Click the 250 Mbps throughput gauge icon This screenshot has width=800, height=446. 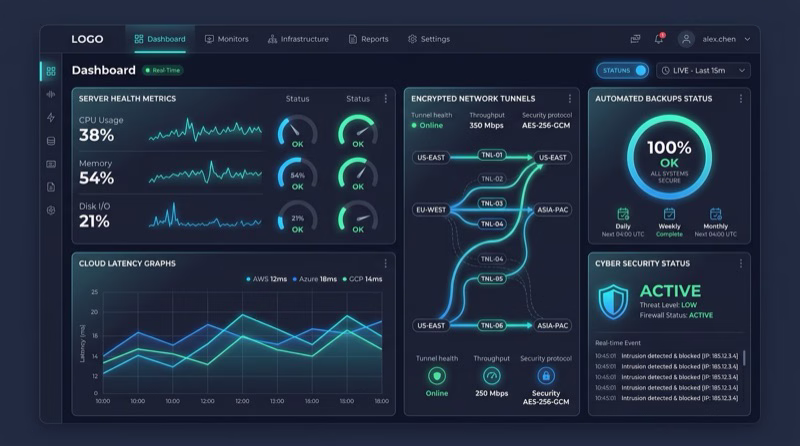coord(492,376)
